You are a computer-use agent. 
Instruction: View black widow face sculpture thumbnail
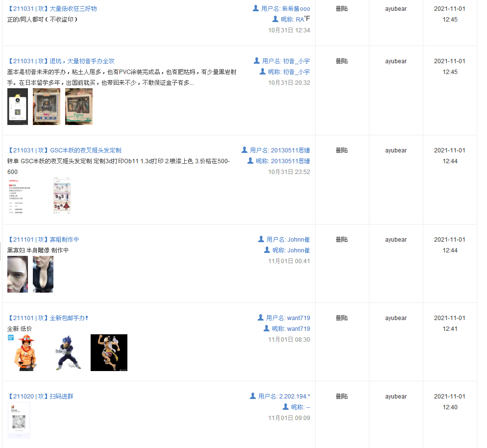click(18, 274)
